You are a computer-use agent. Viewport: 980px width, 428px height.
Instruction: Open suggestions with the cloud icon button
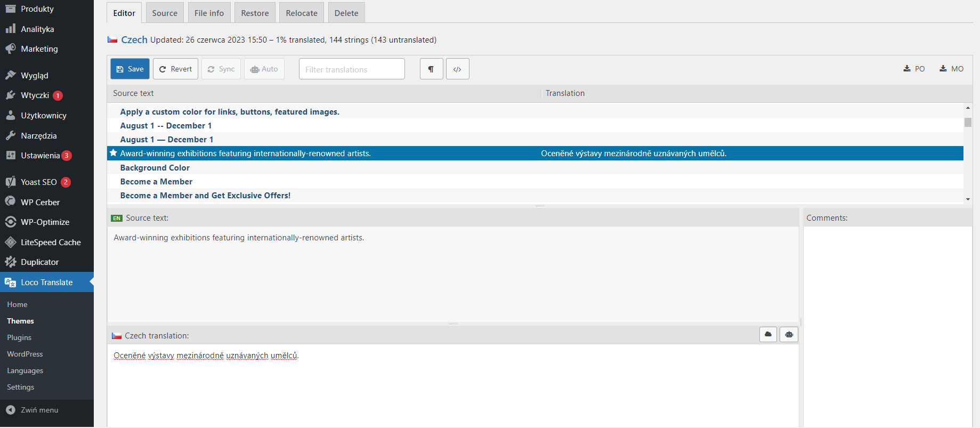click(x=768, y=335)
